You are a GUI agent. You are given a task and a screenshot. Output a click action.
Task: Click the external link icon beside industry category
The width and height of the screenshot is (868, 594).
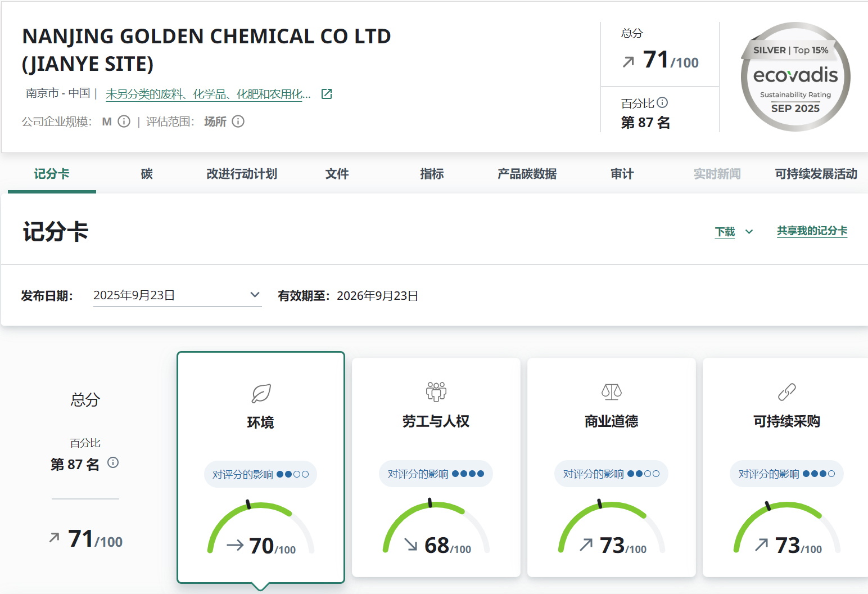click(327, 94)
